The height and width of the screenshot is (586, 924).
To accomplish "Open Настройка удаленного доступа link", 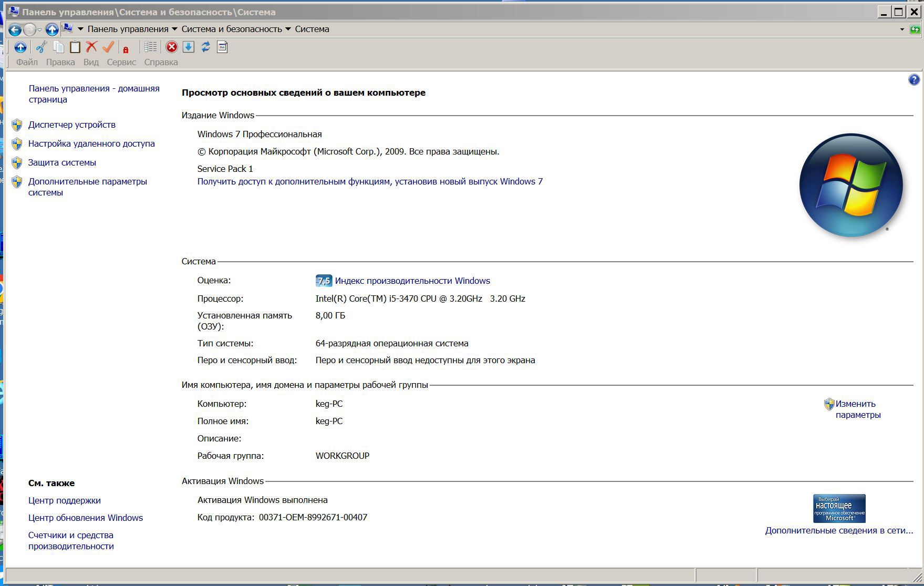I will [91, 143].
